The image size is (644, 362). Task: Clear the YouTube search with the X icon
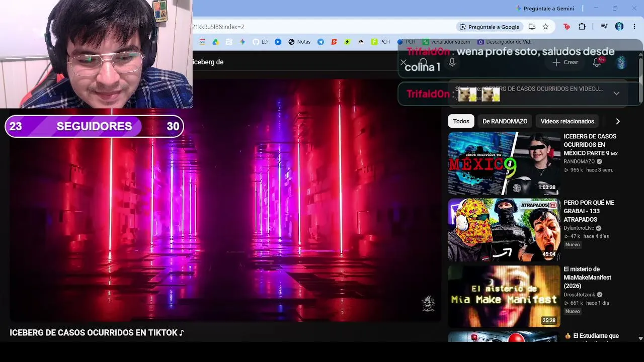tap(404, 62)
